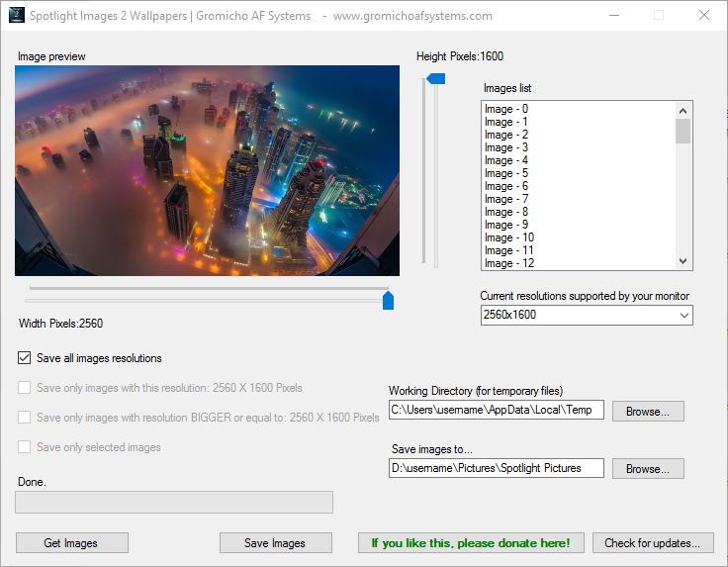Screen dimensions: 728x567
Task: Close the Spotlight Images window
Action: [704, 15]
